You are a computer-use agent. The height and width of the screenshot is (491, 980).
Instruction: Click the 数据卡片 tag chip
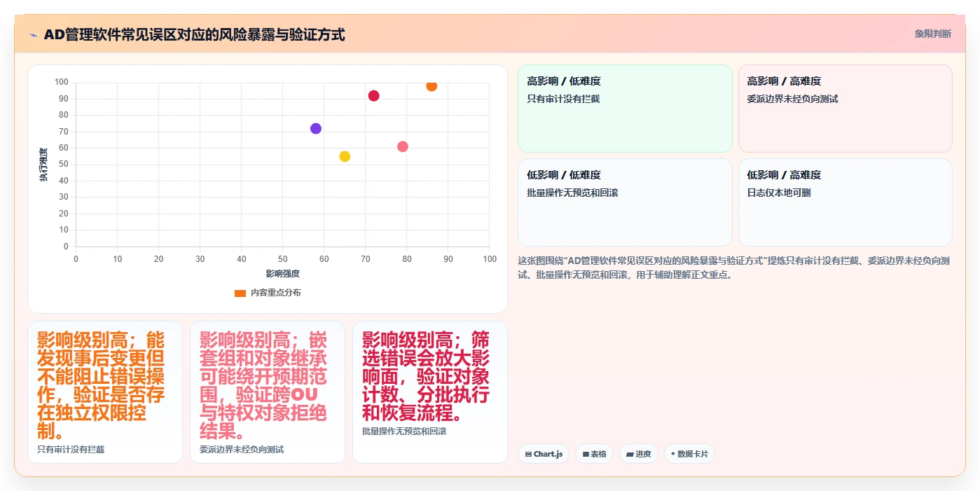(689, 454)
